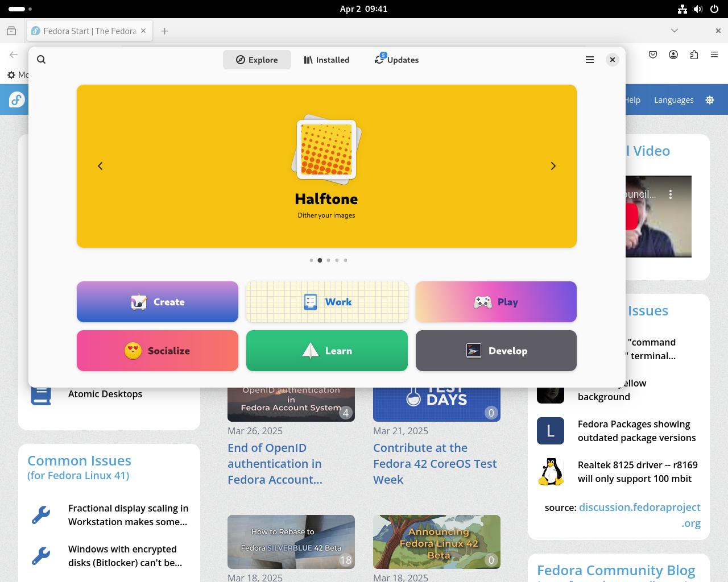This screenshot has width=728, height=582.
Task: Open the Play category
Action: click(496, 302)
